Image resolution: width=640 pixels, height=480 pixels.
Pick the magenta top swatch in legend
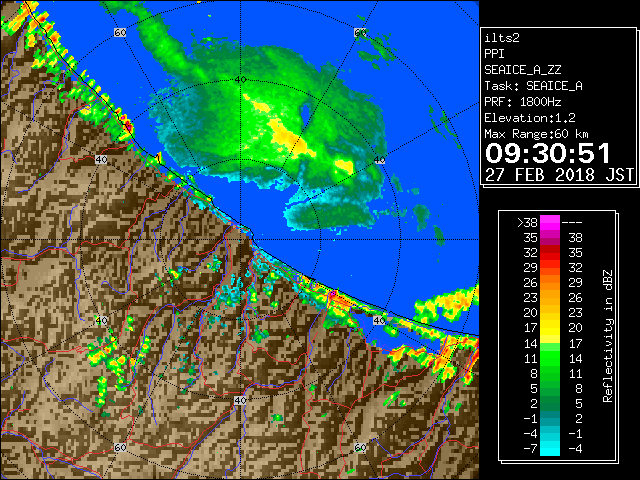pos(550,223)
